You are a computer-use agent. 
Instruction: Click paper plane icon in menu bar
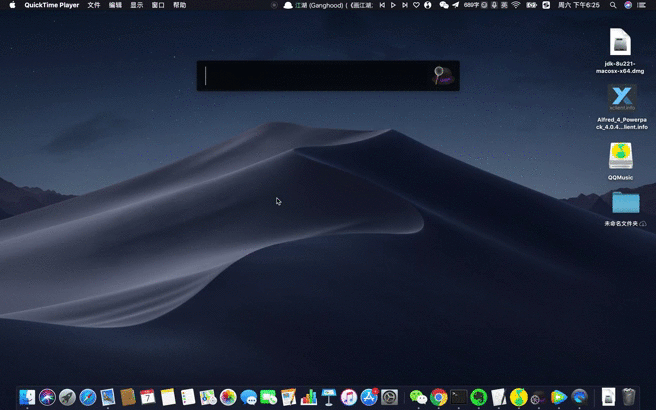pyautogui.click(x=456, y=5)
